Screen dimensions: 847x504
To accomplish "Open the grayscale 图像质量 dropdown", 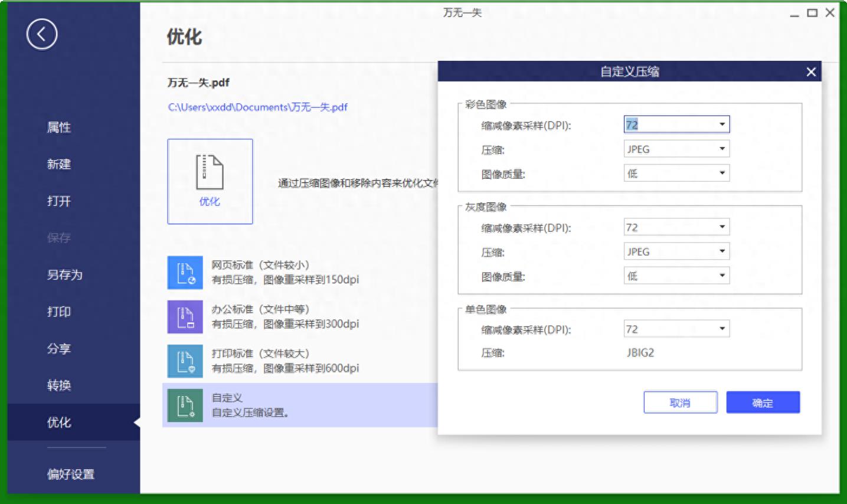I will [676, 276].
